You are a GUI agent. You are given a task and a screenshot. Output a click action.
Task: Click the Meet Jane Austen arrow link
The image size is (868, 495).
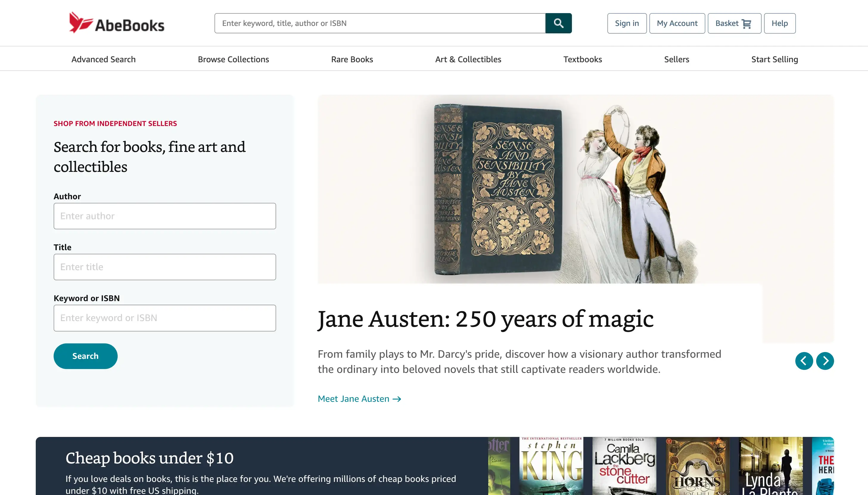(x=359, y=399)
